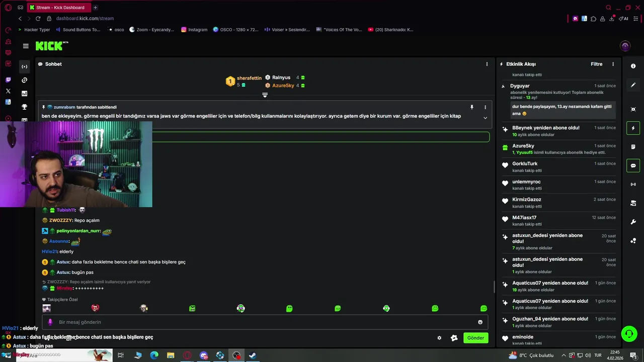644x362 pixels.
Task: Open the Instagram bookmark
Action: [194, 30]
